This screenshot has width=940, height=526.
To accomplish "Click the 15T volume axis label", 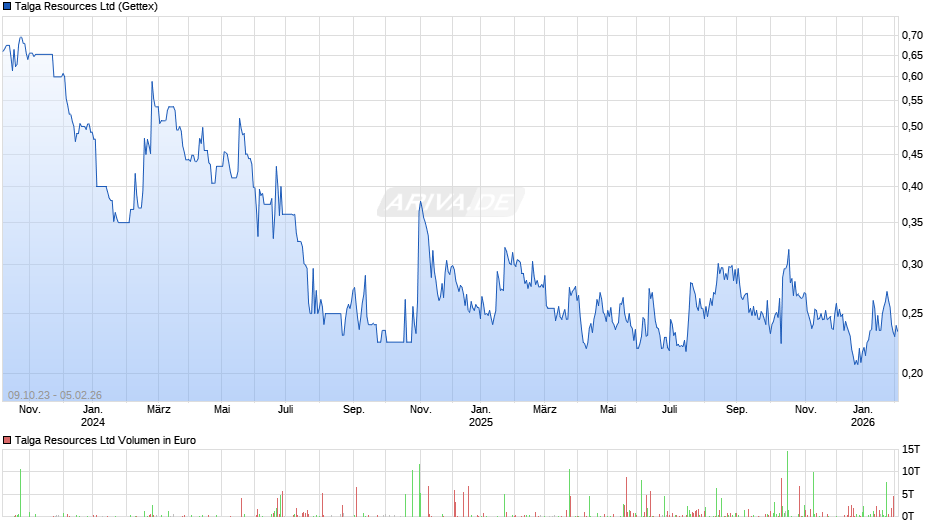I will (911, 449).
